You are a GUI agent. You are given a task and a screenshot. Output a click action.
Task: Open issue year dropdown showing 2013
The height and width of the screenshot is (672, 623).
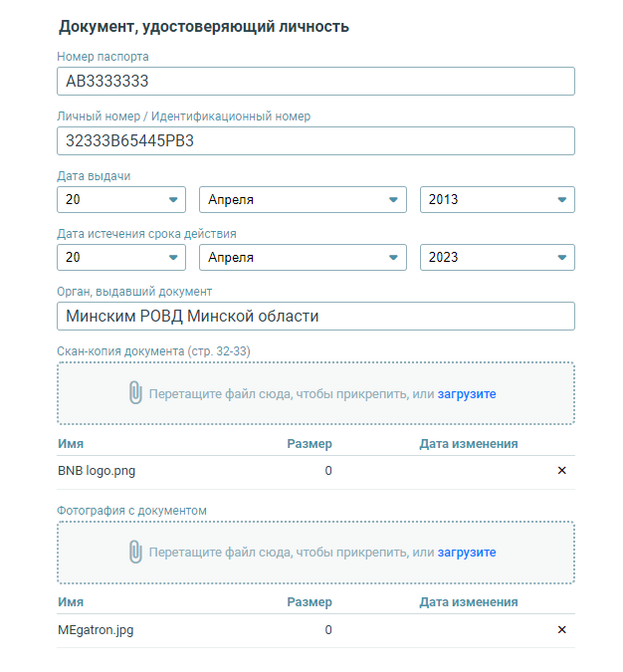tap(497, 199)
